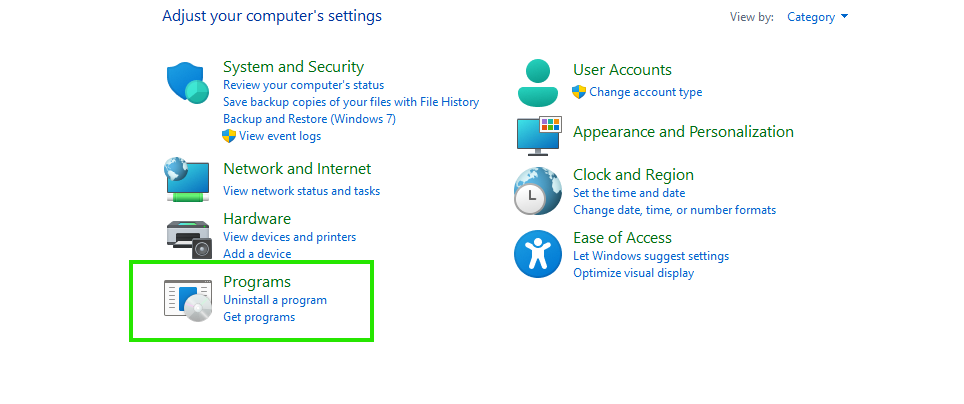Click View network status and tasks
Viewport: 964px width, 404px height.
301,191
